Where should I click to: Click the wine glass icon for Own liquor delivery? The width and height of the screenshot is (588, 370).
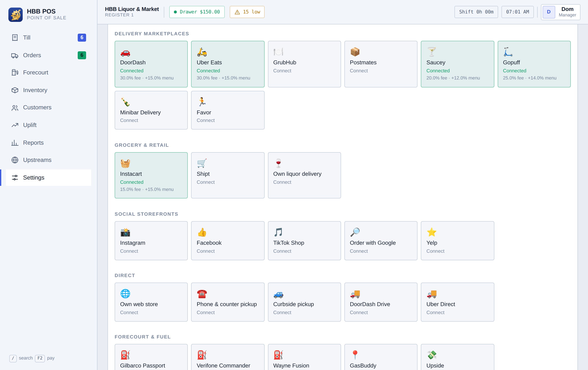pyautogui.click(x=278, y=163)
